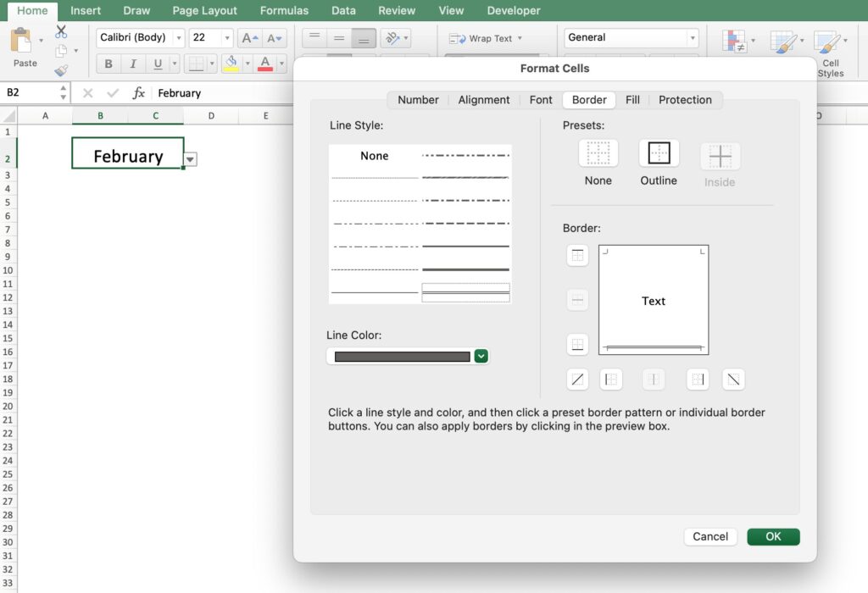Open the font color dropdown arrow
The image size is (868, 593).
281,64
